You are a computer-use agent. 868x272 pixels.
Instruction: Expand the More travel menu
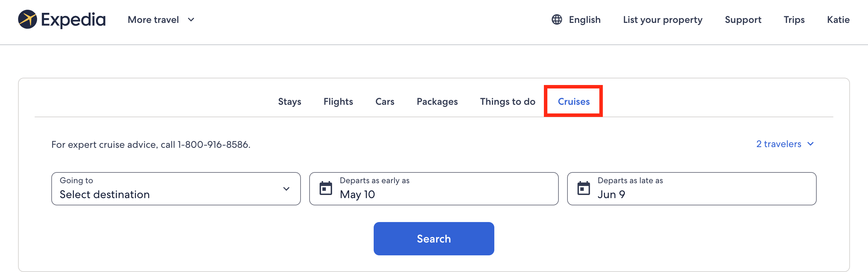coord(161,20)
